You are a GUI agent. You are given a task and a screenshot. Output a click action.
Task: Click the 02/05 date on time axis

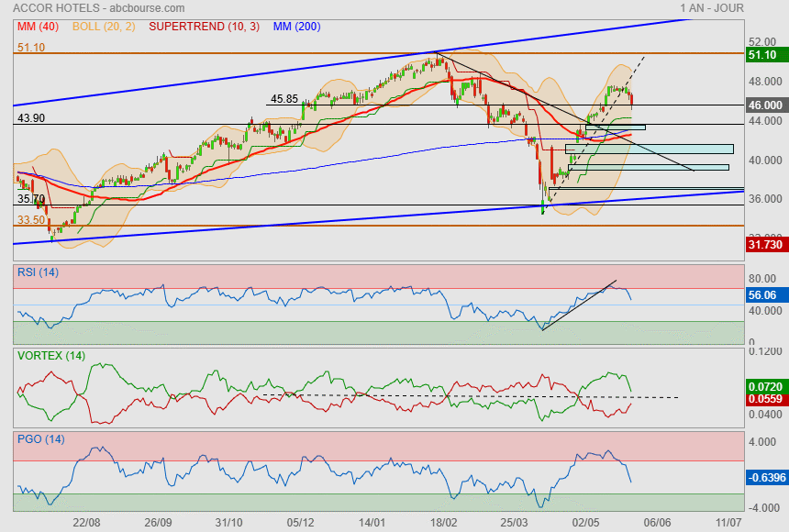click(585, 523)
